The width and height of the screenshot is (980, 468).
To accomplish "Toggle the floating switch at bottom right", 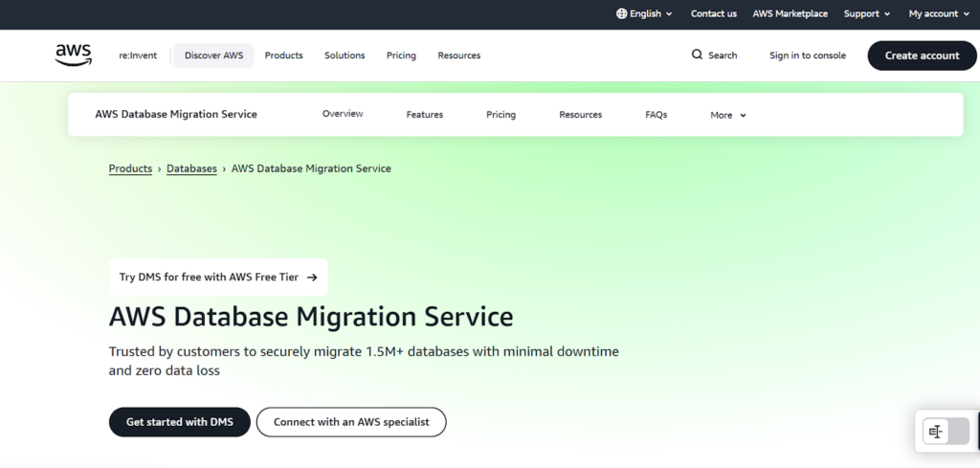I will pos(946,432).
